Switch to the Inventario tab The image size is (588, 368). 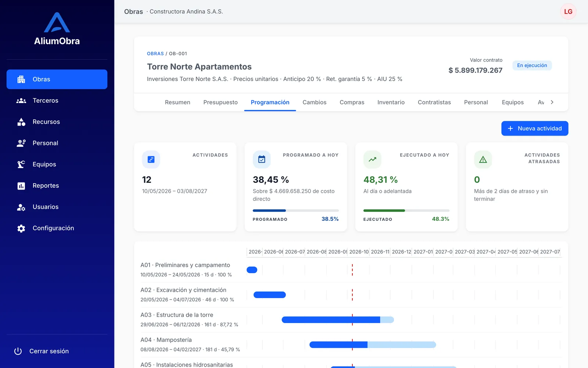pyautogui.click(x=391, y=102)
